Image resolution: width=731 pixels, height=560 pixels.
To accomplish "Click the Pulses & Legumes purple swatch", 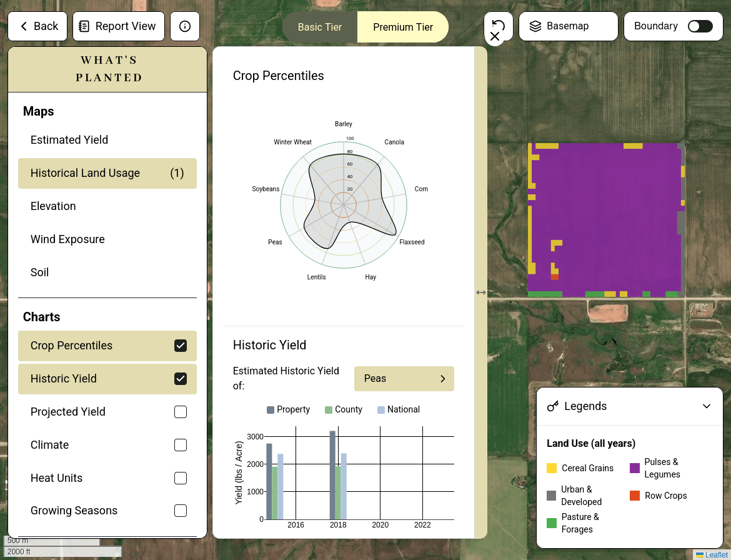I will (x=635, y=468).
